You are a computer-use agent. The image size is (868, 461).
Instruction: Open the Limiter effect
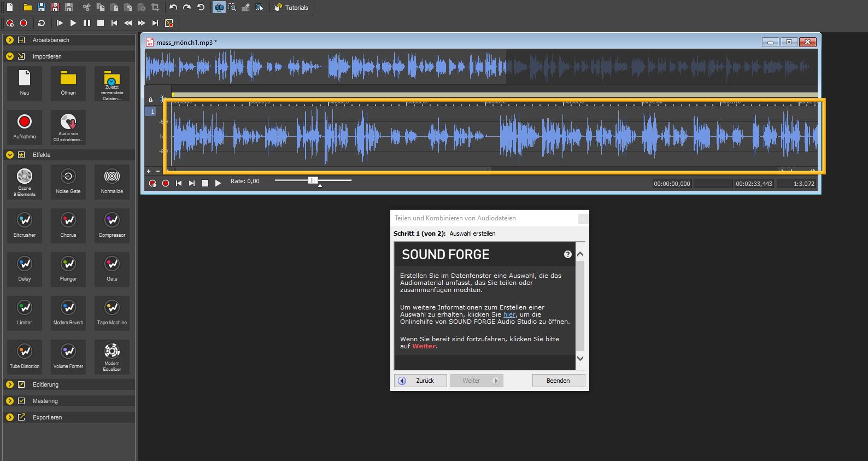(25, 313)
